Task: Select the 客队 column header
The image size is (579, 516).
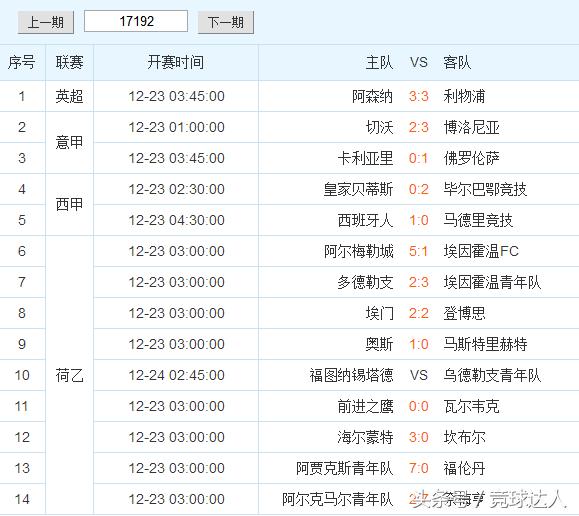Action: tap(457, 62)
